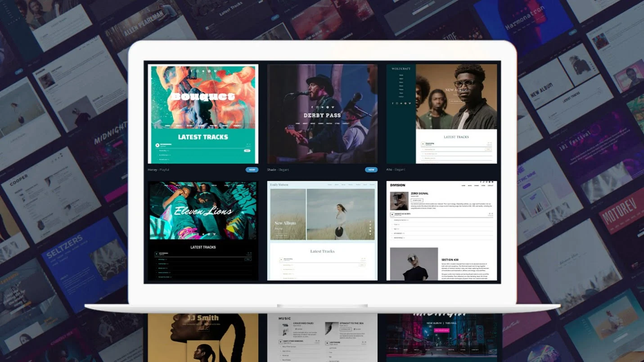Open HOME in the Division navigation
The width and height of the screenshot is (644, 362).
click(463, 185)
